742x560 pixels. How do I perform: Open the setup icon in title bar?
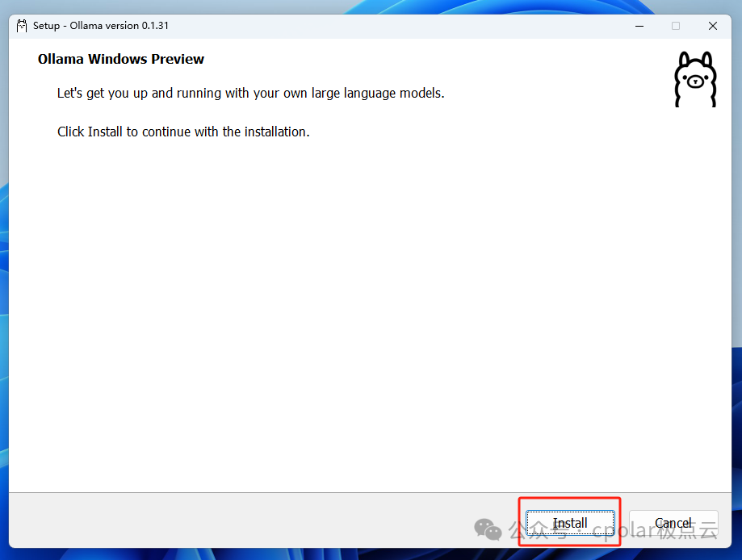[22, 26]
